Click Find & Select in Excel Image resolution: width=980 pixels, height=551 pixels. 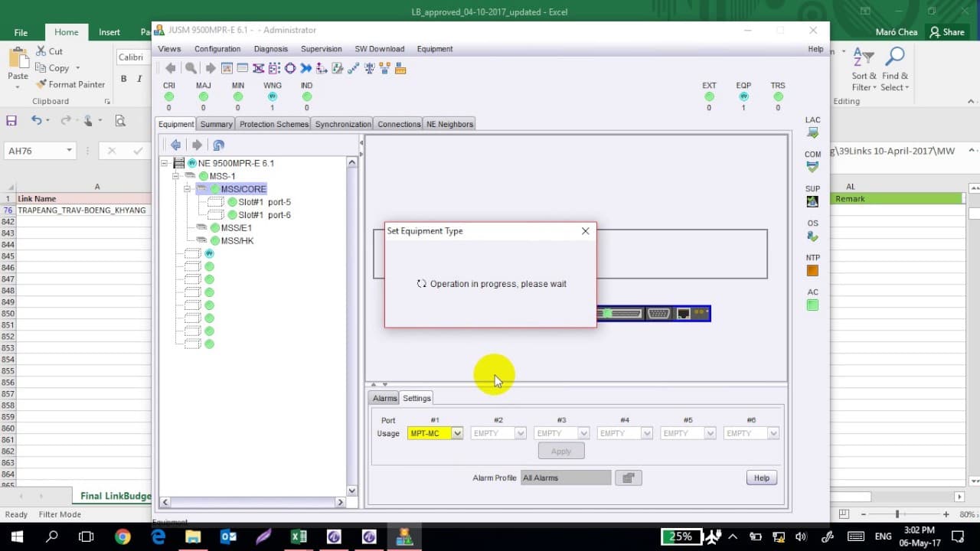pyautogui.click(x=894, y=71)
